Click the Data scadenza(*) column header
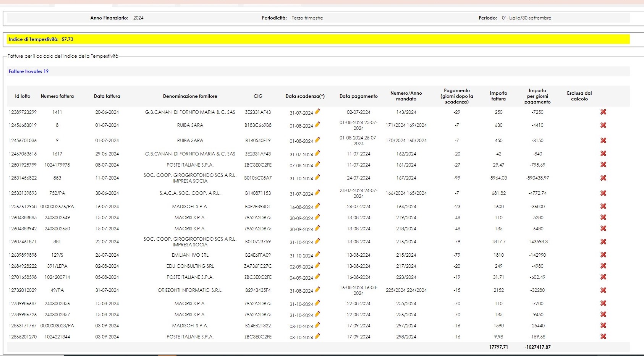This screenshot has width=644, height=356. [305, 96]
